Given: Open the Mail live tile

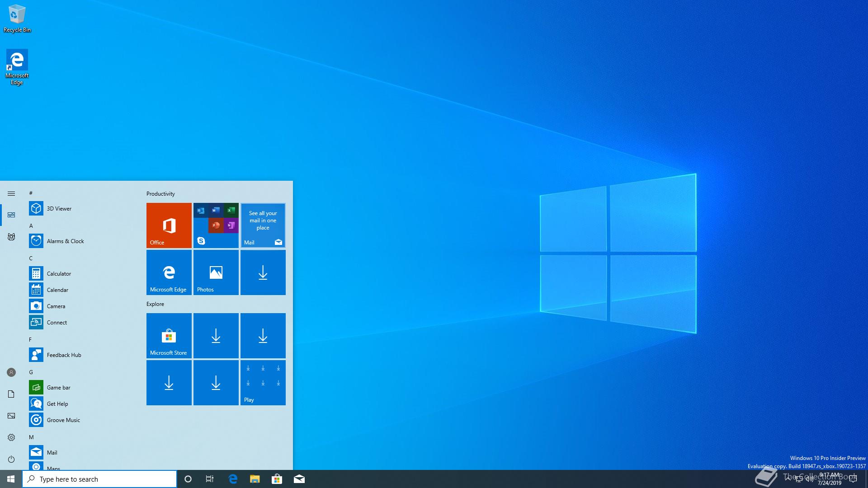Looking at the screenshot, I should (x=263, y=225).
